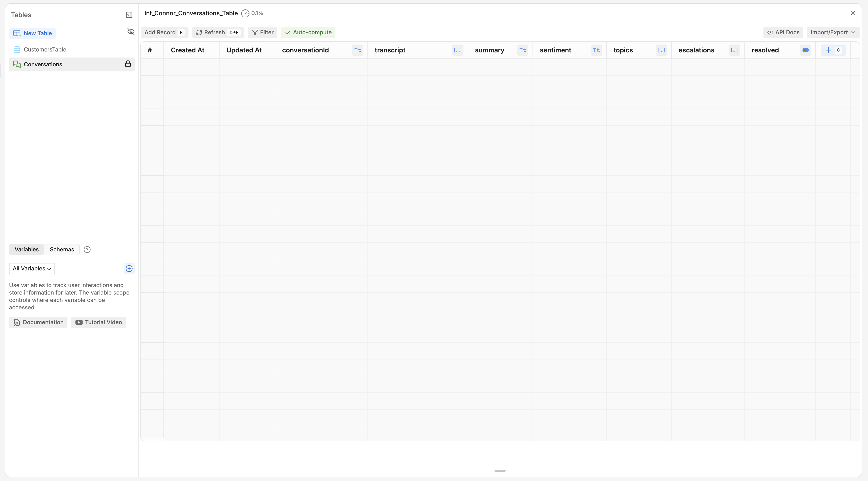Screen dimensions: 868x481
Task: Toggle Auto-compute option
Action: click(308, 32)
